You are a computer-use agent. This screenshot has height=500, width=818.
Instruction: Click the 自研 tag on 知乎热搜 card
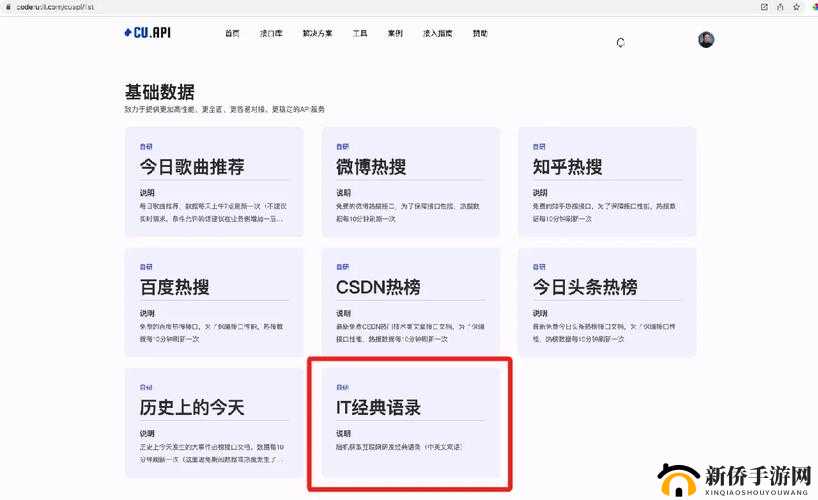(x=539, y=147)
